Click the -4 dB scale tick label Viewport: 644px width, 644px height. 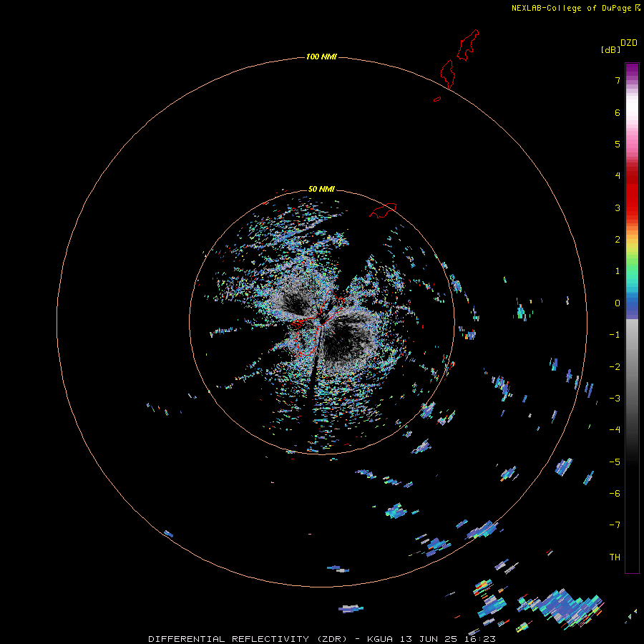click(615, 430)
